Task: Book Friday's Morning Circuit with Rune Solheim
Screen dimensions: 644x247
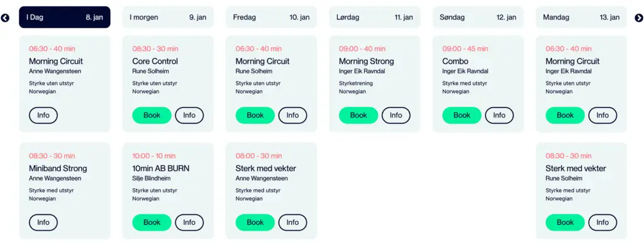Action: (x=255, y=115)
